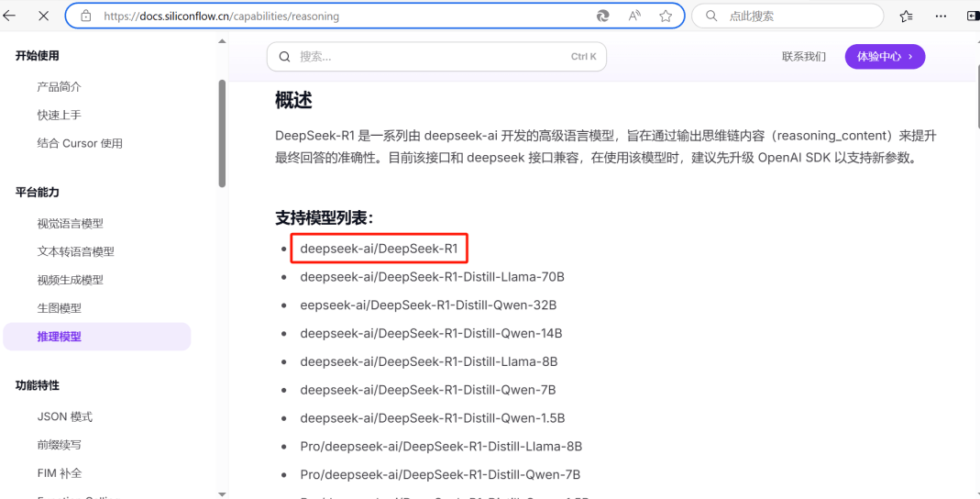980x499 pixels.
Task: Click 'deepseek-ai/DeepSeek-R1-Distill-Llama-70B'
Action: click(432, 276)
